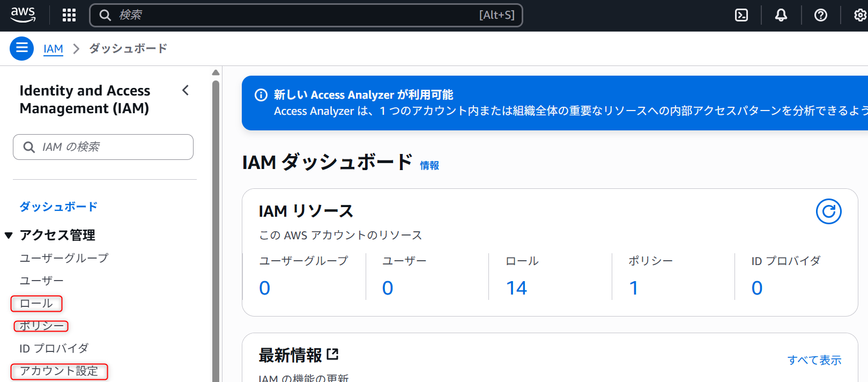Click the 情報 link next to dashboard title
This screenshot has width=868, height=382.
pos(429,165)
